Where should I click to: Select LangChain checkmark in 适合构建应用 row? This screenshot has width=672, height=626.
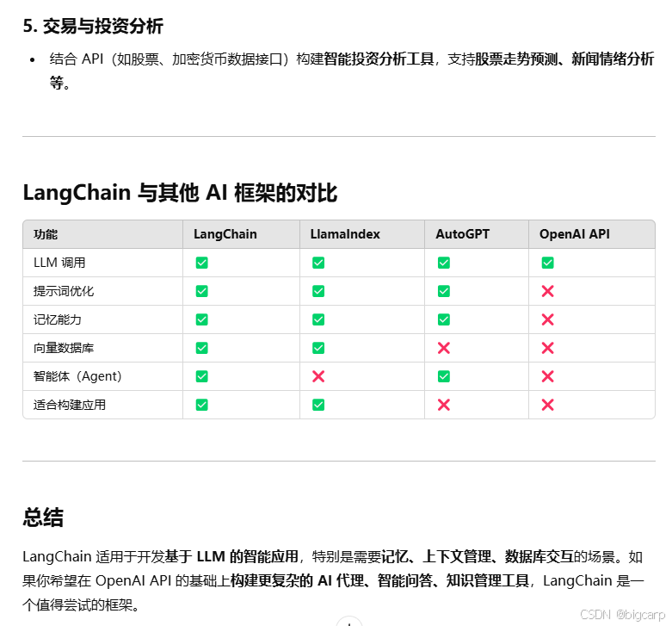click(202, 405)
